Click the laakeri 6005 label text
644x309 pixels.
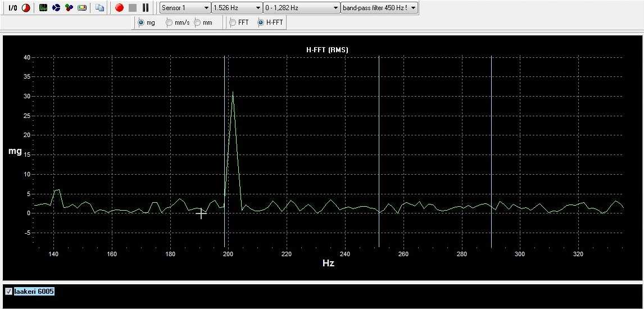pyautogui.click(x=34, y=292)
